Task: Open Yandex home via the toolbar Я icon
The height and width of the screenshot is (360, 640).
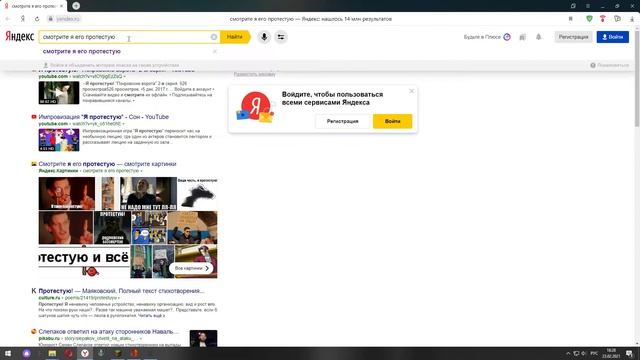Action: [x=23, y=19]
